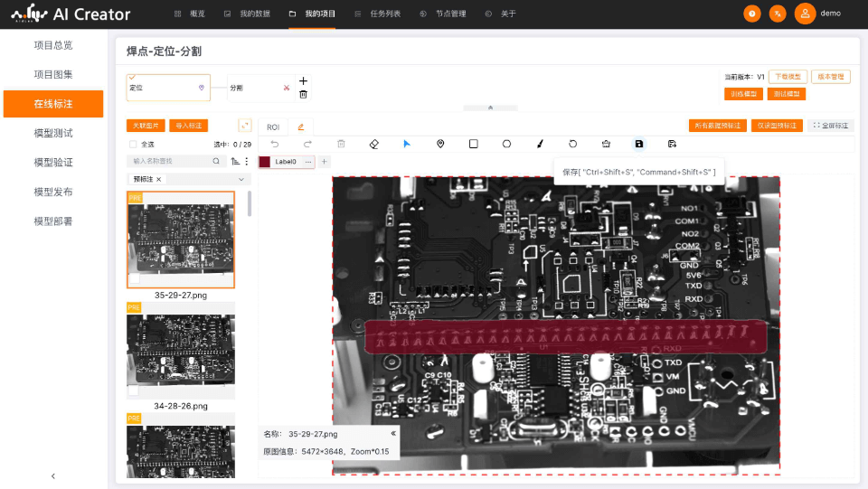Collapse the left sidebar arrow
868x489 pixels.
(53, 476)
